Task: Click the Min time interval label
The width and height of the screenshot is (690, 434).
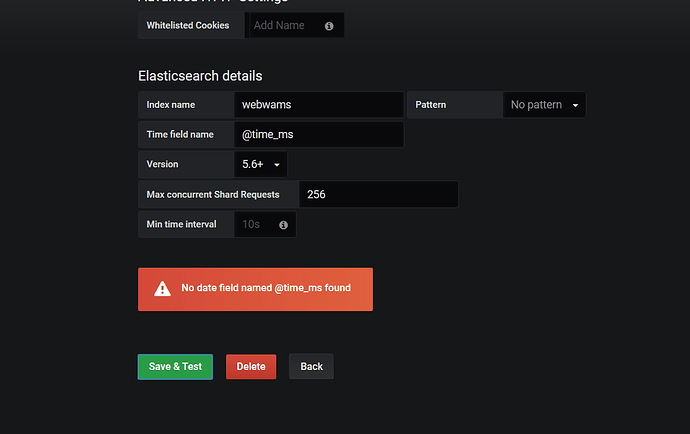Action: point(181,224)
